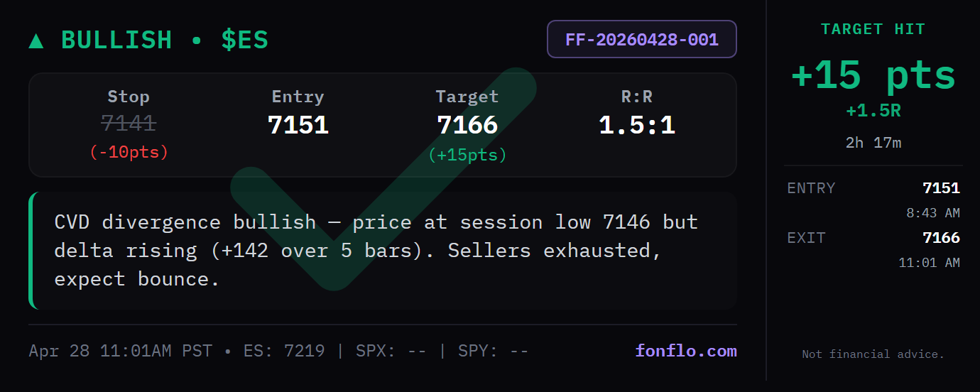
Task: Click the Apr 28 11:01AM PST timestamp
Action: click(x=120, y=351)
